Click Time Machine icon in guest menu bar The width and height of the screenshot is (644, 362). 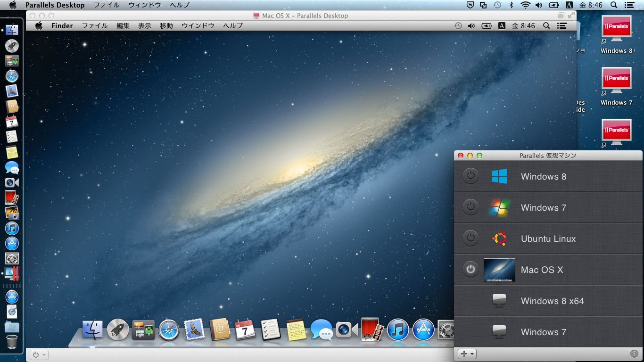458,26
